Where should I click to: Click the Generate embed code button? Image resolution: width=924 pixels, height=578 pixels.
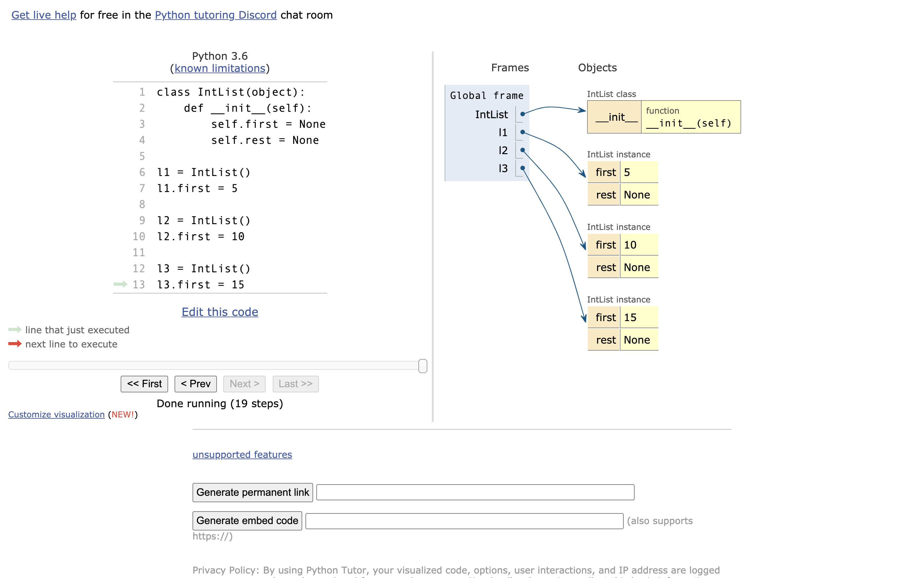point(247,521)
